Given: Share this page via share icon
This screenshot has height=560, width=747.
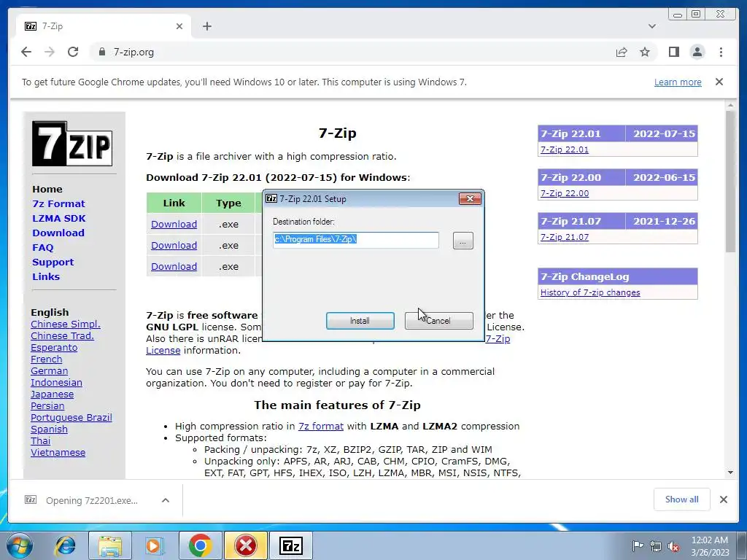Looking at the screenshot, I should (622, 52).
